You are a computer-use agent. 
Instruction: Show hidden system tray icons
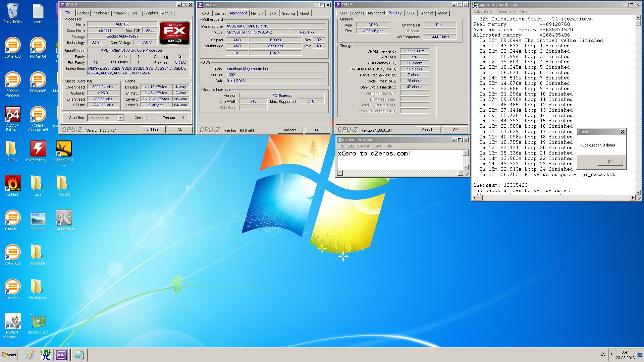[611, 354]
